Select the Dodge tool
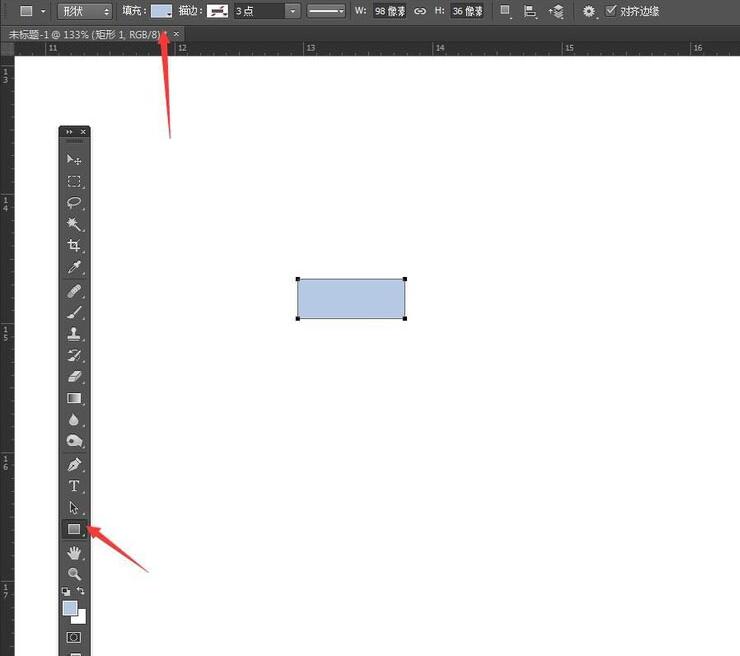 pyautogui.click(x=74, y=441)
